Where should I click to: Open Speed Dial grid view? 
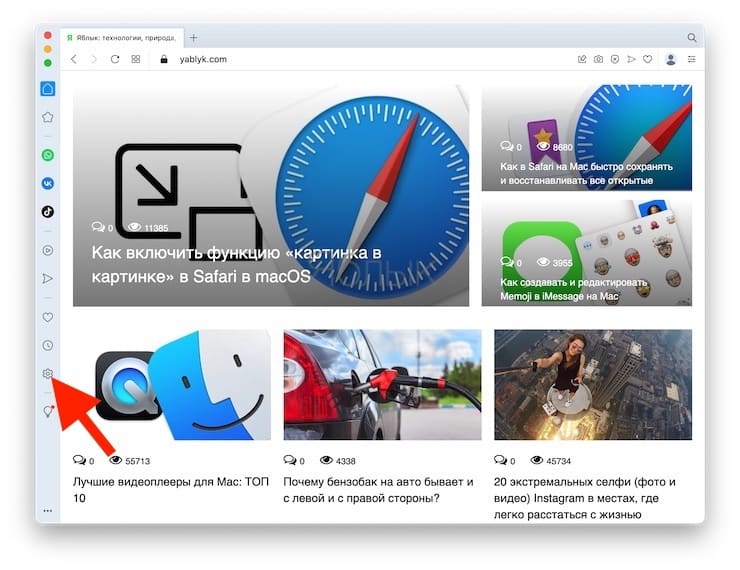135,59
